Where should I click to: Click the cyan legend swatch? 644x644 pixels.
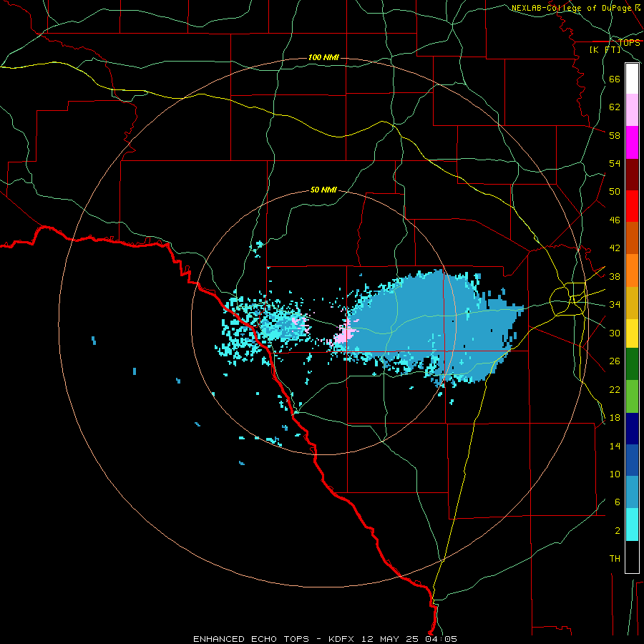tap(632, 525)
